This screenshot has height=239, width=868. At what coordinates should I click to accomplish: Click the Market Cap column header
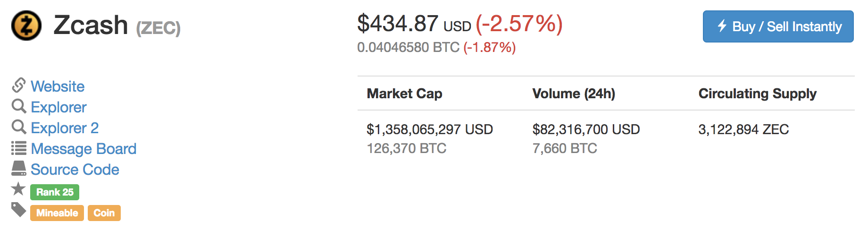click(404, 94)
